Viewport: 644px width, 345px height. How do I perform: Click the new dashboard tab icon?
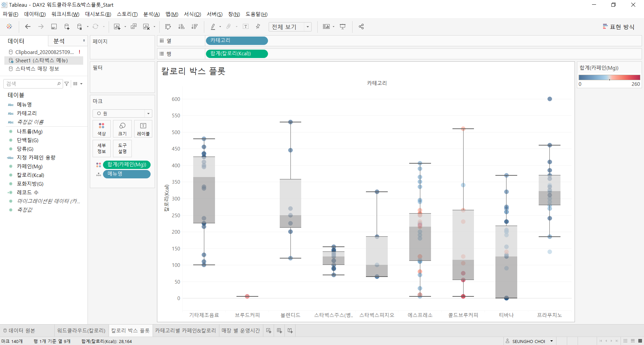pos(279,331)
